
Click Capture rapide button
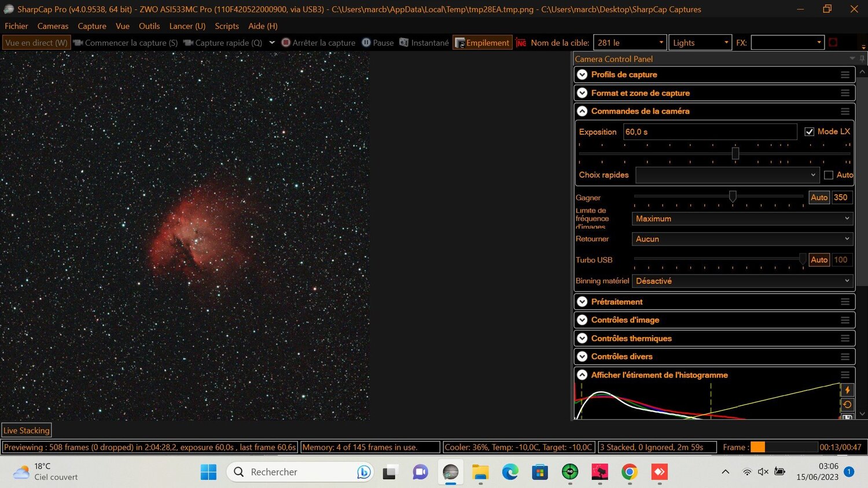[223, 43]
